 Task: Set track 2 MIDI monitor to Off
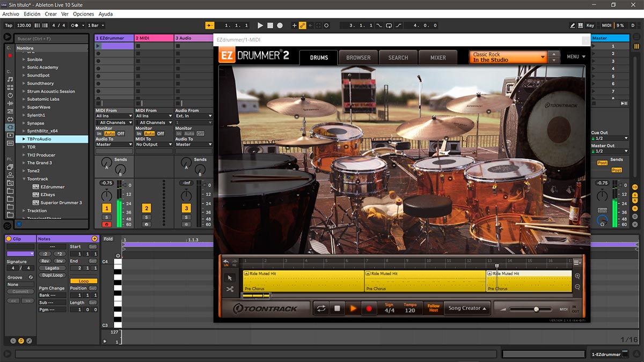pos(160,134)
